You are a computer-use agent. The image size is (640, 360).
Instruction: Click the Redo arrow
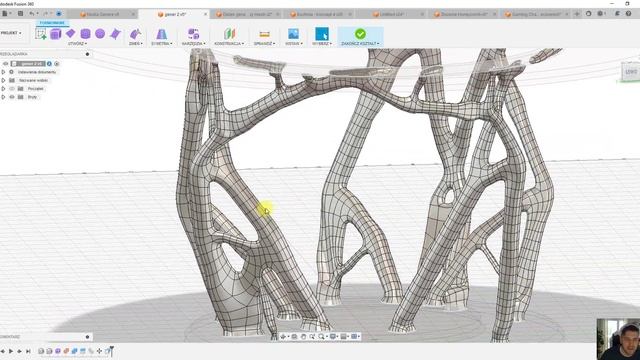[45, 13]
